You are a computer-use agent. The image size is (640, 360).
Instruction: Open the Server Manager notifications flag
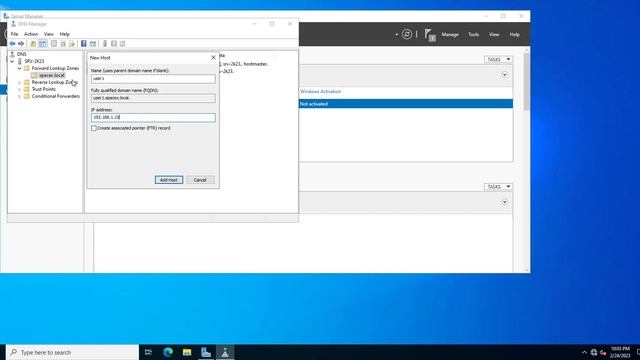[x=430, y=35]
